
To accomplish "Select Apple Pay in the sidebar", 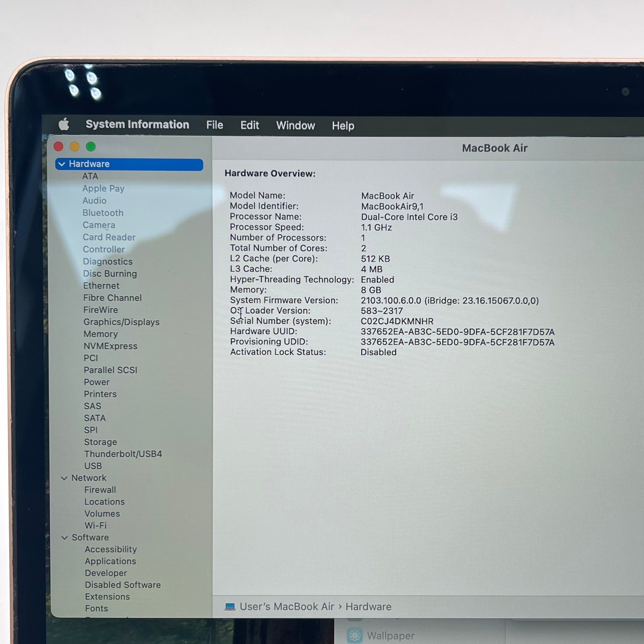I will tap(103, 188).
